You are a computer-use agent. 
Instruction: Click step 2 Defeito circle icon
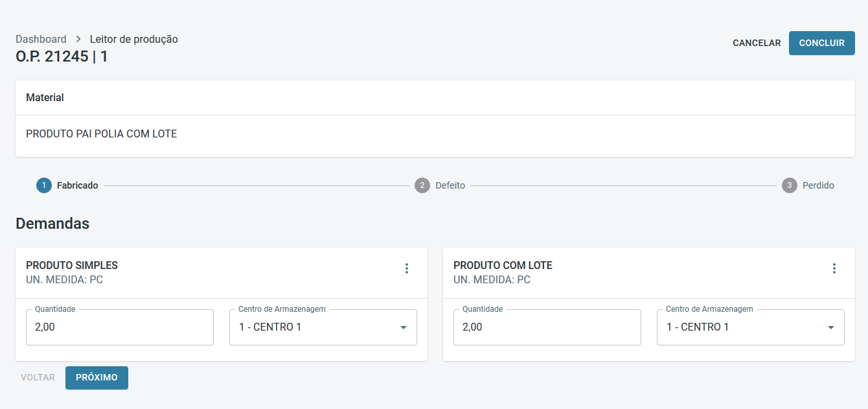click(422, 185)
